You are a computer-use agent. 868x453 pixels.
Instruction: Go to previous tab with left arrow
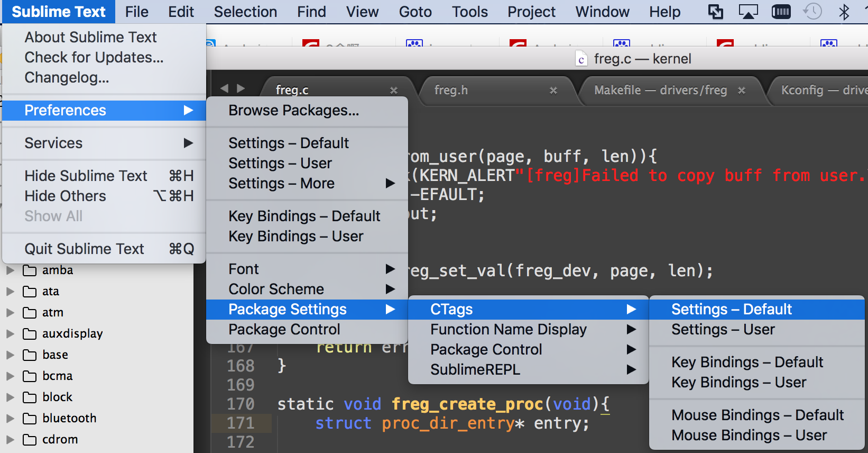click(224, 88)
